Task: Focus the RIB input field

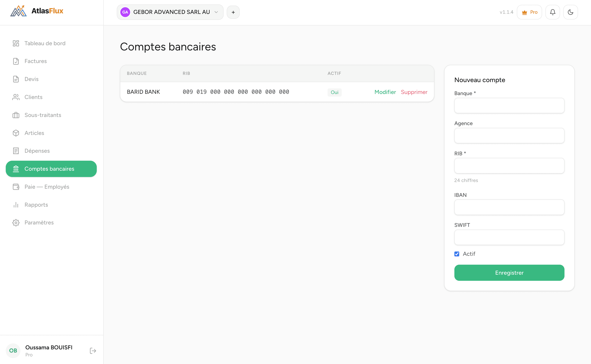Action: (x=509, y=166)
